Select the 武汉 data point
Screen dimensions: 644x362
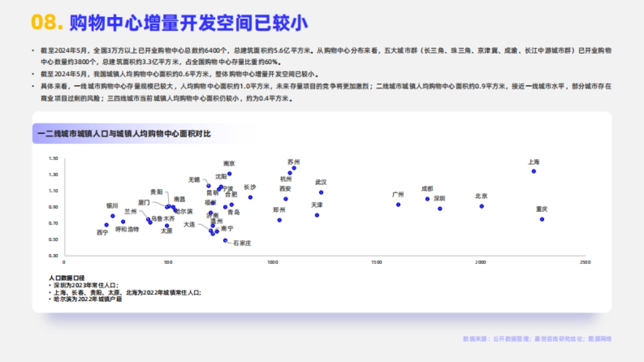(321, 192)
